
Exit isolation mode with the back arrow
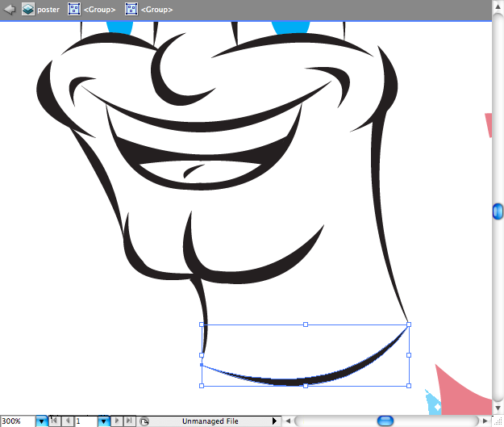10,10
